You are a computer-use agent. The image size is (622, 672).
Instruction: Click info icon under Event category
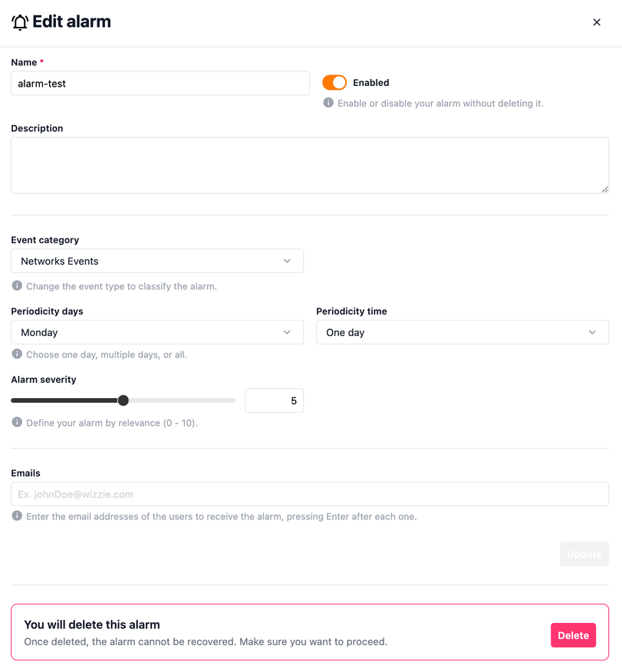tap(17, 286)
